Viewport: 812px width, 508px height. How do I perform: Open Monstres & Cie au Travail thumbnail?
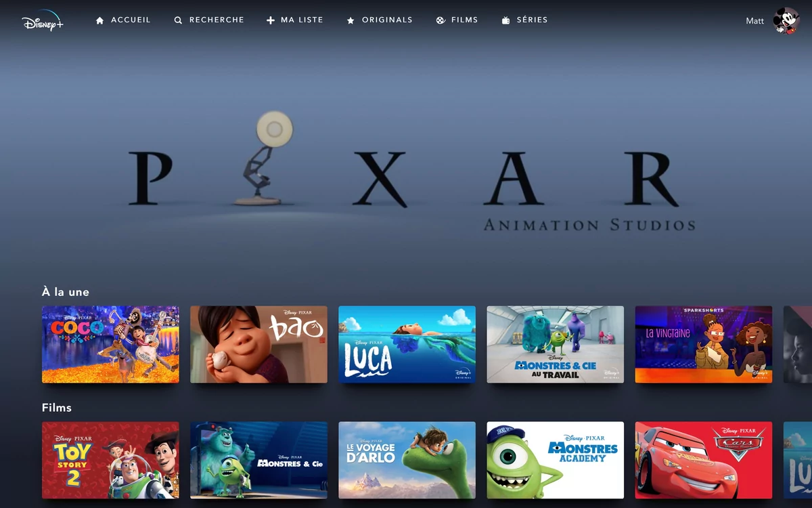pos(555,344)
